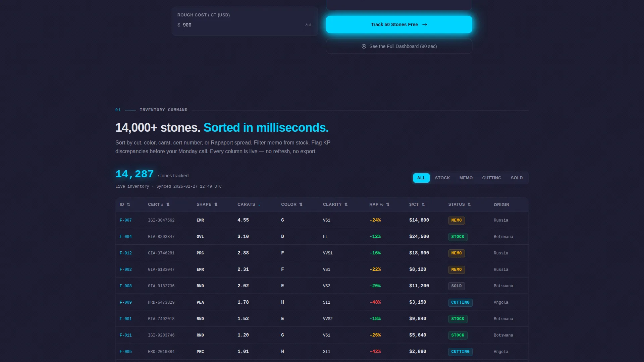This screenshot has height=362, width=644.
Task: Click carat value 4.55
Action: click(243, 220)
